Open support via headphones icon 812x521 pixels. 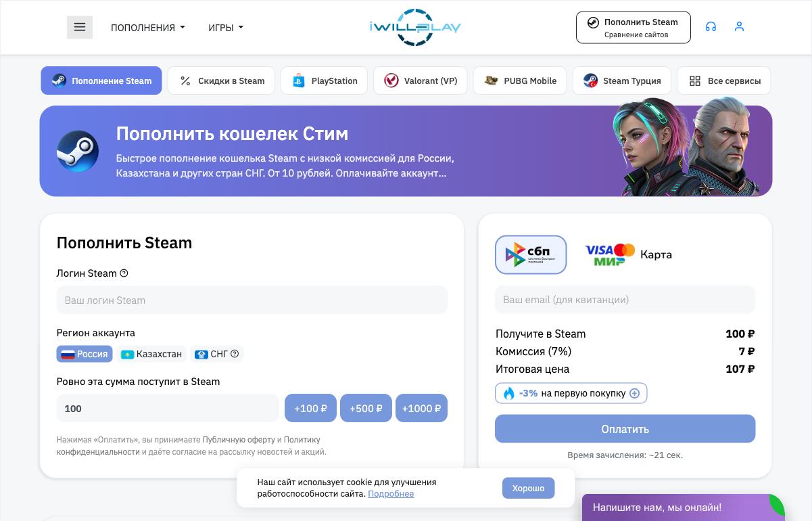click(x=711, y=26)
